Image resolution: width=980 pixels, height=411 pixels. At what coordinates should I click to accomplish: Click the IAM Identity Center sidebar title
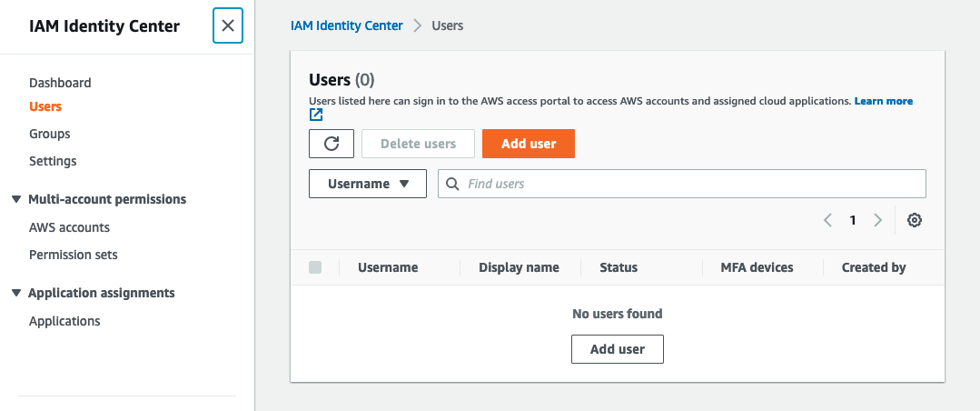tap(104, 26)
